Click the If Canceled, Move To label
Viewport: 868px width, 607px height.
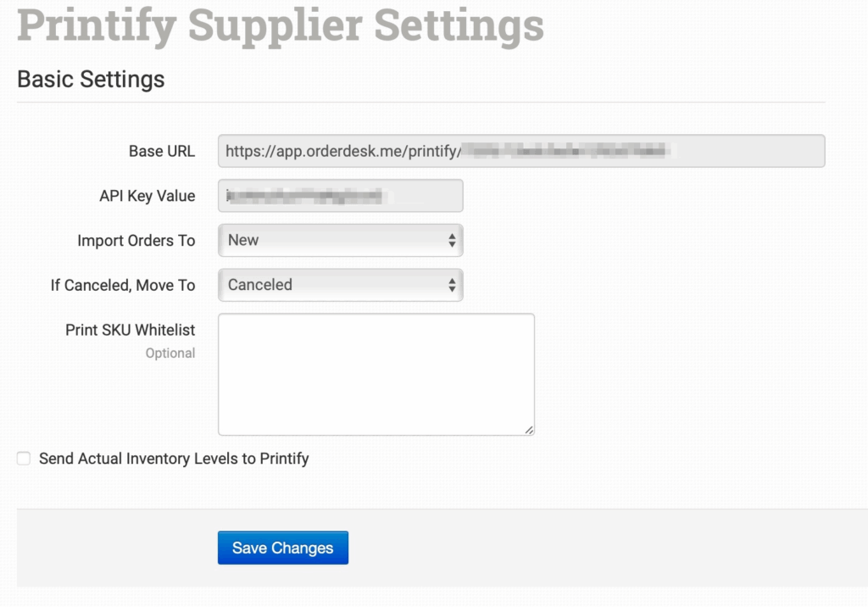click(123, 286)
